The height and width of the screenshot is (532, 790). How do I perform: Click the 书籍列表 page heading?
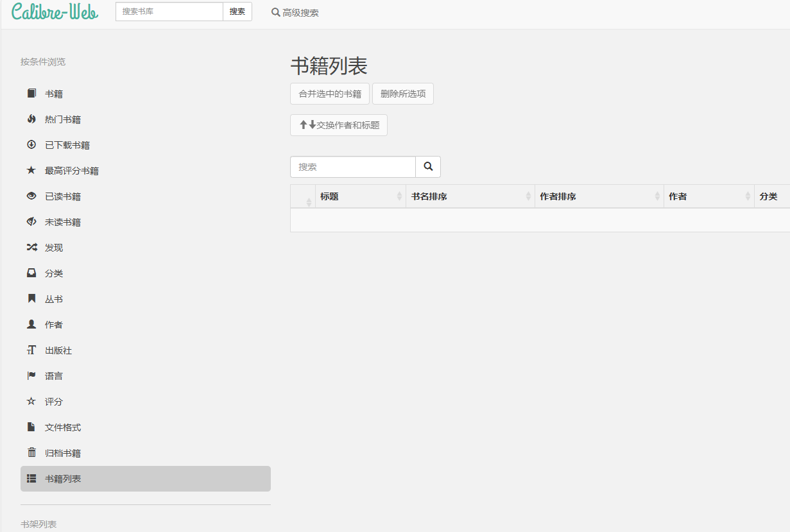click(x=329, y=66)
